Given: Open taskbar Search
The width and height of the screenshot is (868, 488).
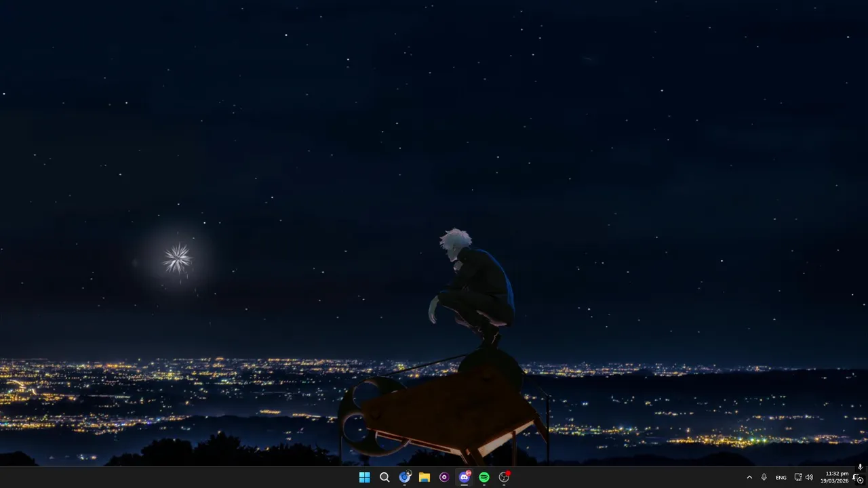Looking at the screenshot, I should (x=384, y=477).
